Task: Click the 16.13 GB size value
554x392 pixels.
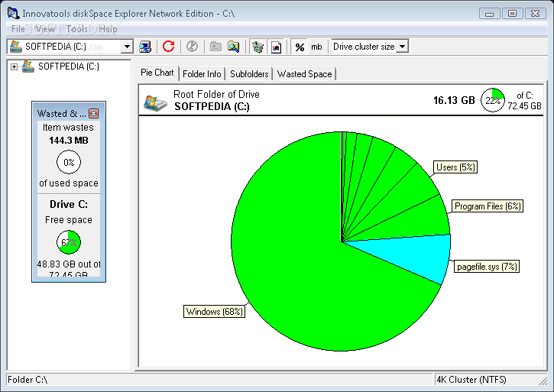Action: click(x=454, y=100)
